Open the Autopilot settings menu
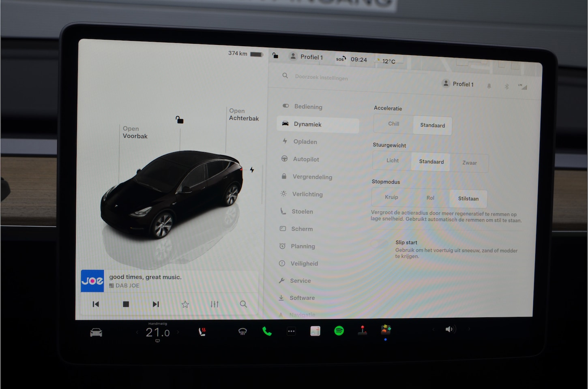 click(306, 159)
